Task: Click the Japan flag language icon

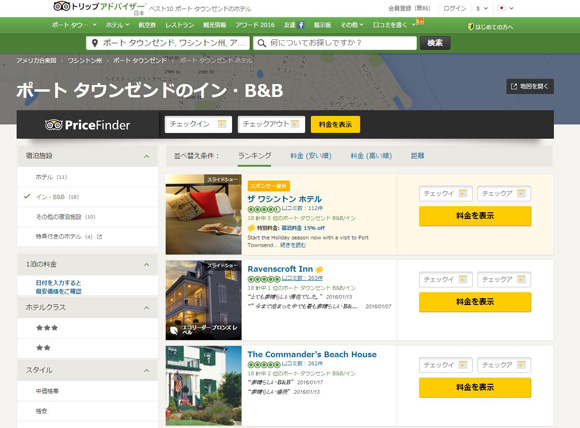Action: click(502, 8)
